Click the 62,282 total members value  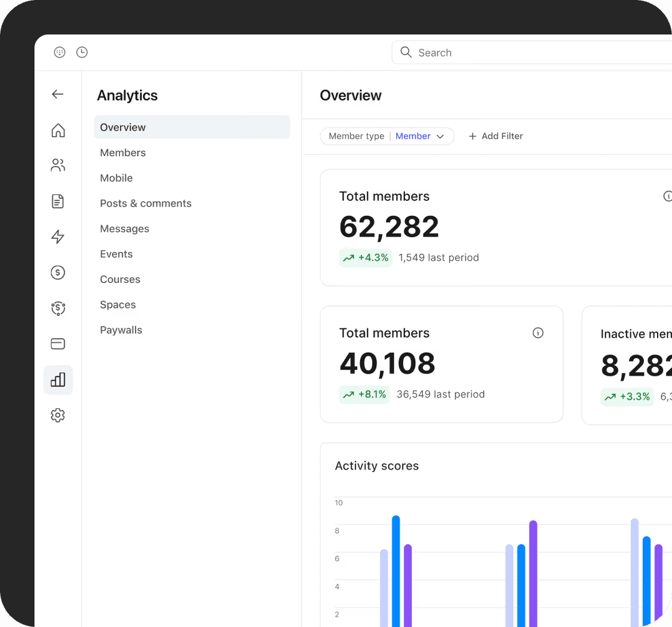[x=389, y=226]
